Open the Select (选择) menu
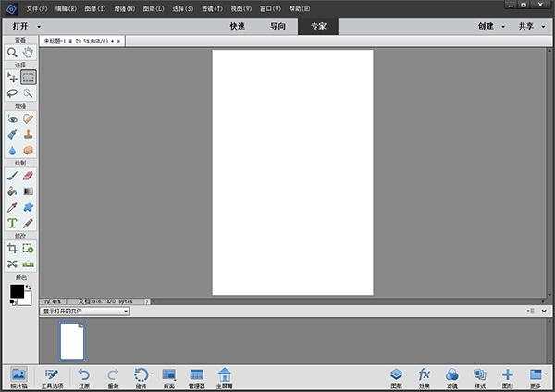The image size is (555, 392). point(183,8)
